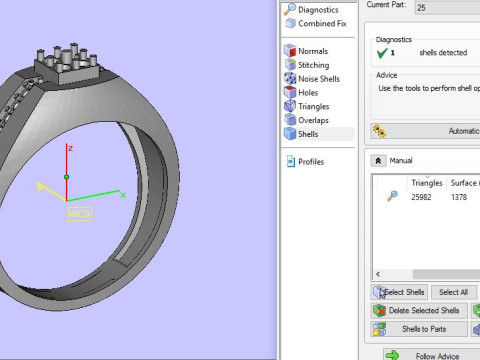Image resolution: width=480 pixels, height=360 pixels.
Task: Sort the list by Surface column
Action: pyautogui.click(x=464, y=183)
